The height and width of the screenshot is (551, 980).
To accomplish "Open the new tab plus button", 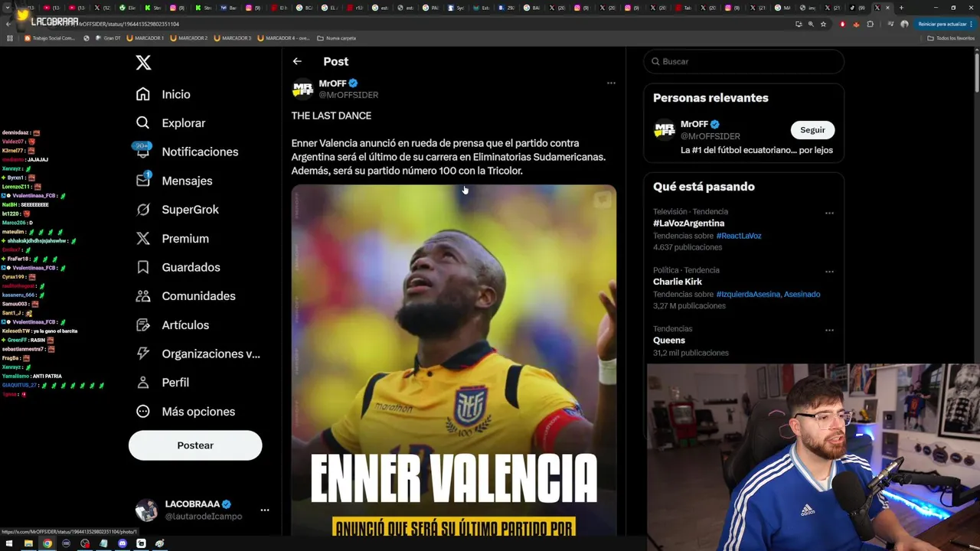I will click(900, 8).
